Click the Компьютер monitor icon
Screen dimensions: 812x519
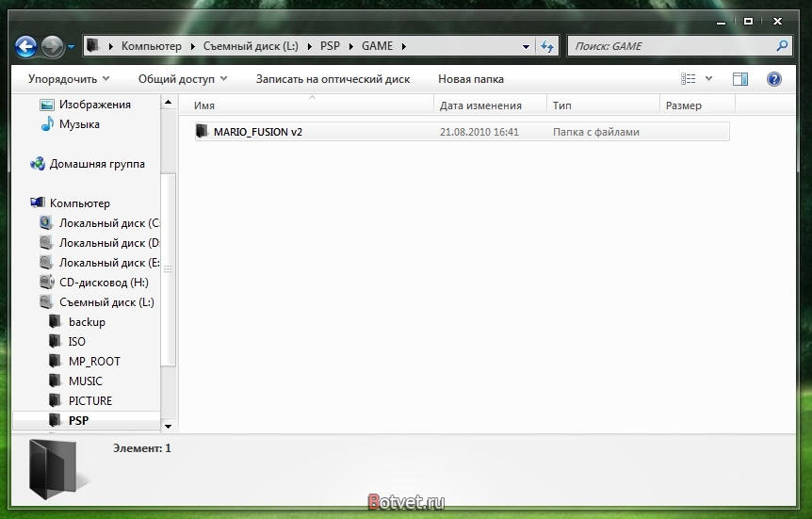(38, 203)
